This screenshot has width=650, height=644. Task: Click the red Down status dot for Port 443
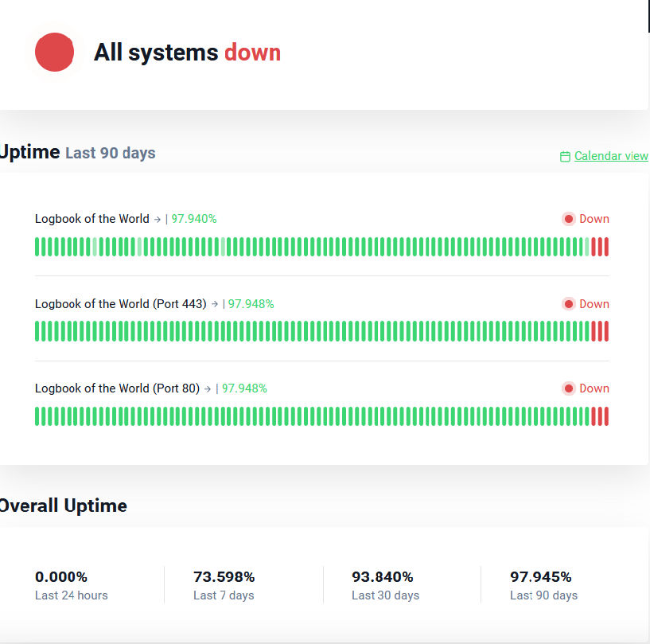[x=569, y=304]
